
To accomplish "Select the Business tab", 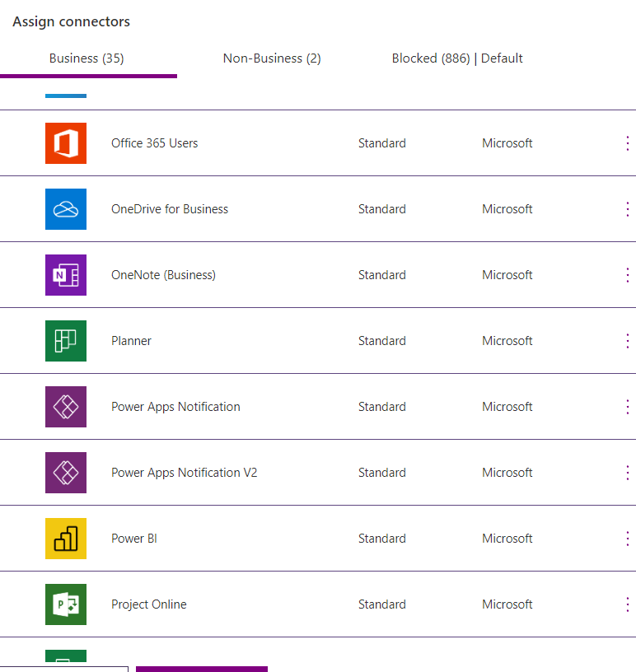I will point(87,58).
